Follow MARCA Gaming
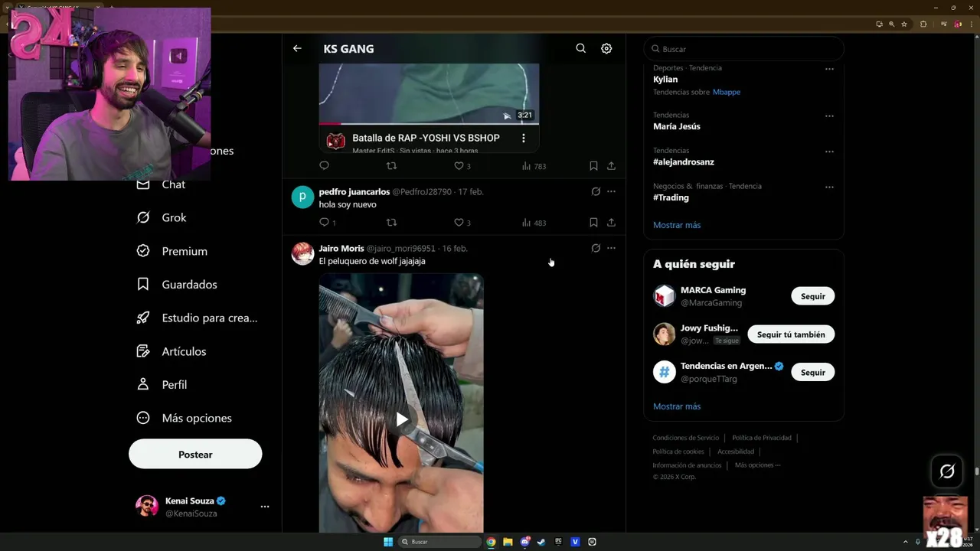This screenshot has width=980, height=551. pyautogui.click(x=813, y=296)
